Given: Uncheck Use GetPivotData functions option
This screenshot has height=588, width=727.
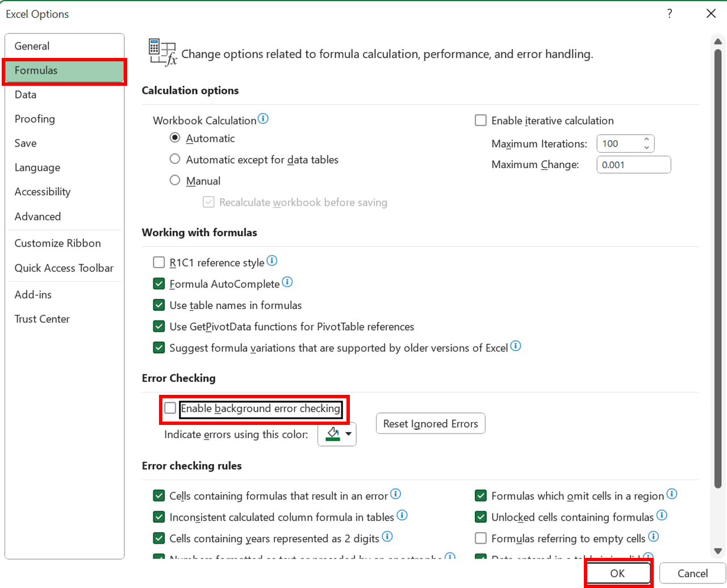Looking at the screenshot, I should 159,327.
